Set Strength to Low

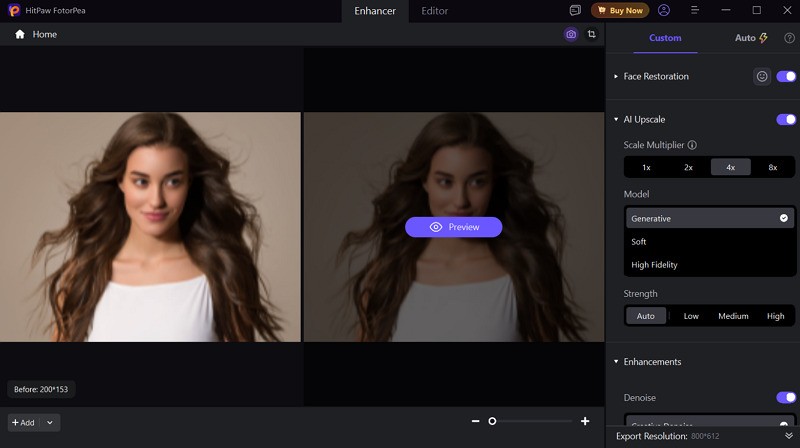tap(691, 316)
